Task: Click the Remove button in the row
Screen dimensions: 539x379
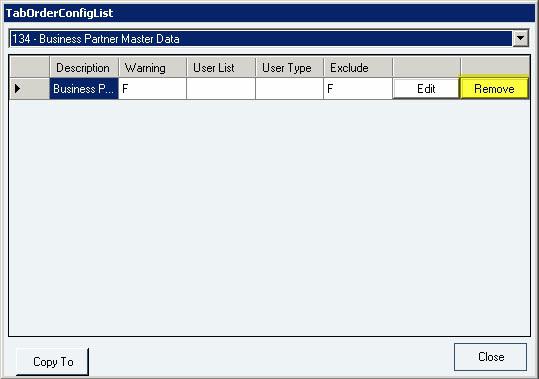Action: (x=494, y=89)
